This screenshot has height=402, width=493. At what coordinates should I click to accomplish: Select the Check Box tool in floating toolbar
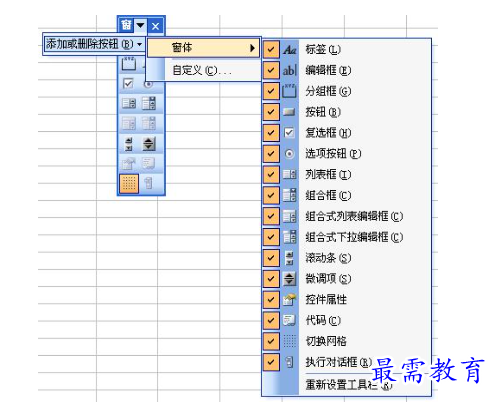(129, 83)
